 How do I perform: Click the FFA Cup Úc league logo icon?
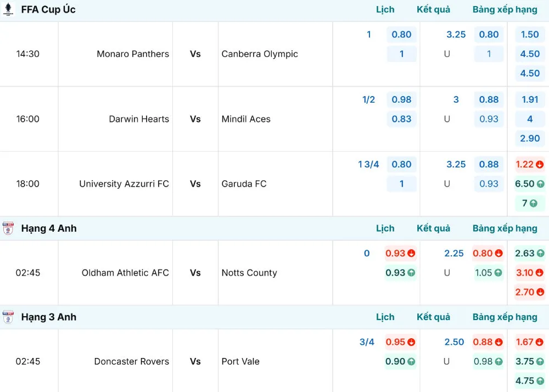coord(8,10)
